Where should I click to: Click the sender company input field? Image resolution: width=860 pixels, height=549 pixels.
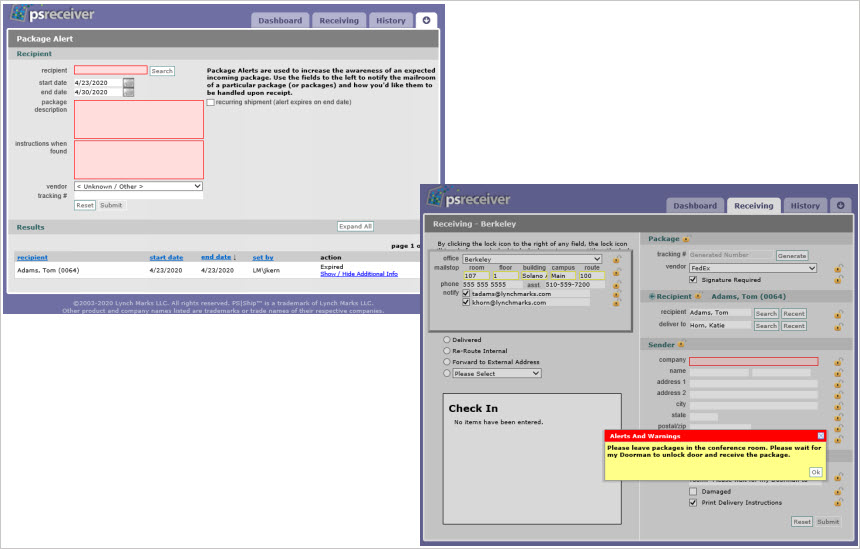tap(754, 361)
